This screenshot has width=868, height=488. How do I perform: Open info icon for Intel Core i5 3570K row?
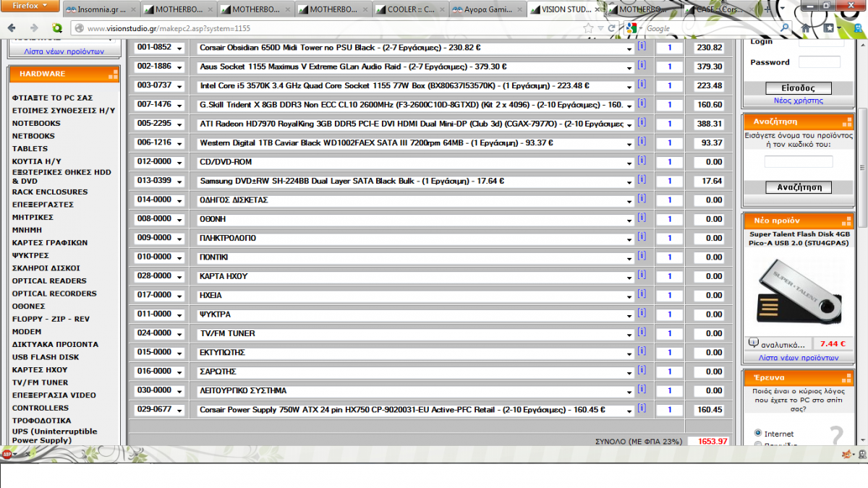pos(641,85)
